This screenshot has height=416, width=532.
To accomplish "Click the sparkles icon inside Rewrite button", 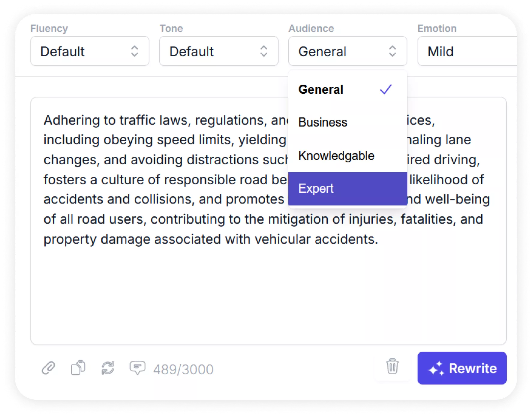I will (x=437, y=369).
